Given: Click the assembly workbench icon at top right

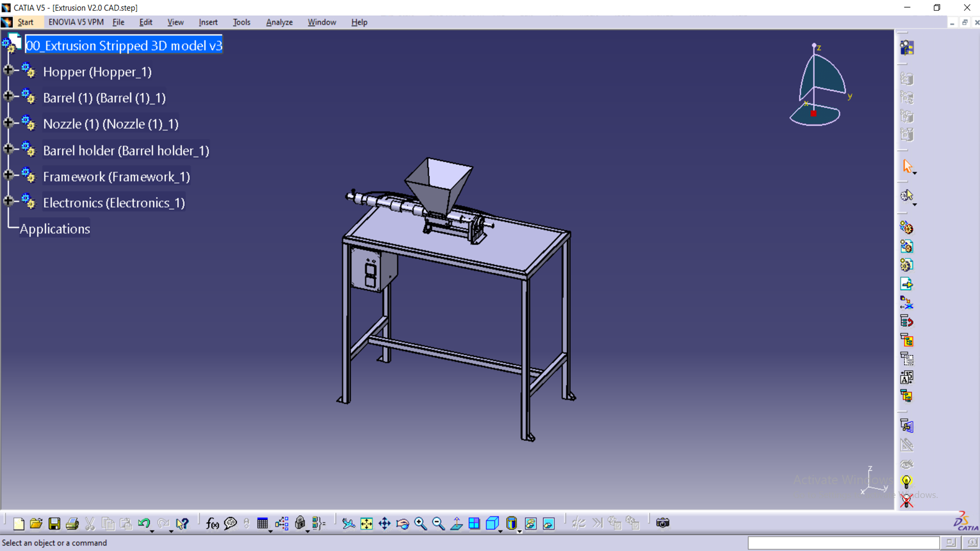Looking at the screenshot, I should click(906, 47).
